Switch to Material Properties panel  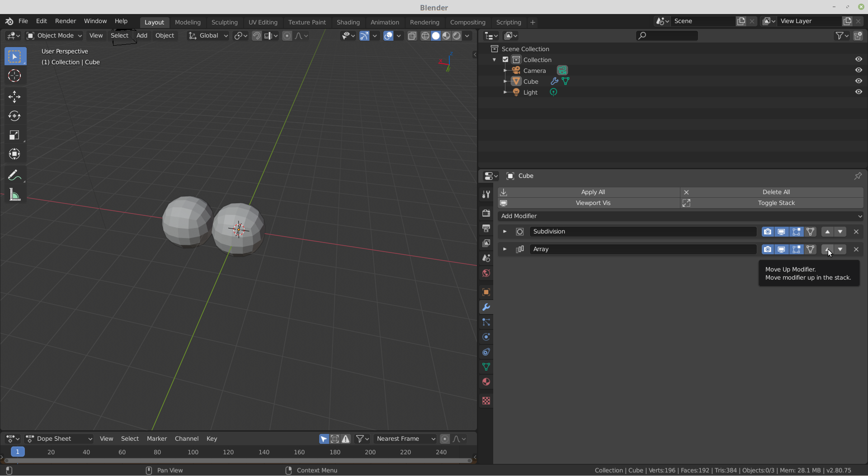click(486, 382)
